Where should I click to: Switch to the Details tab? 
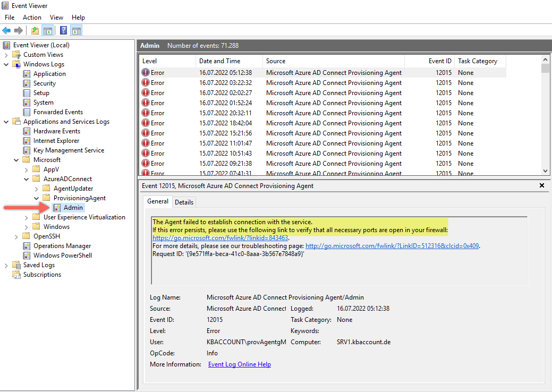(x=184, y=202)
